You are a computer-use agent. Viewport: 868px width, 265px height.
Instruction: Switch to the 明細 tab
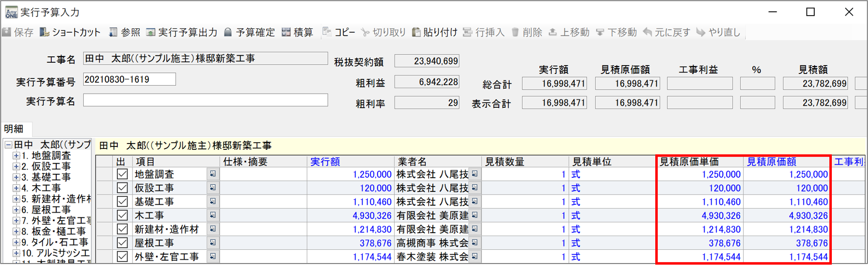point(14,129)
